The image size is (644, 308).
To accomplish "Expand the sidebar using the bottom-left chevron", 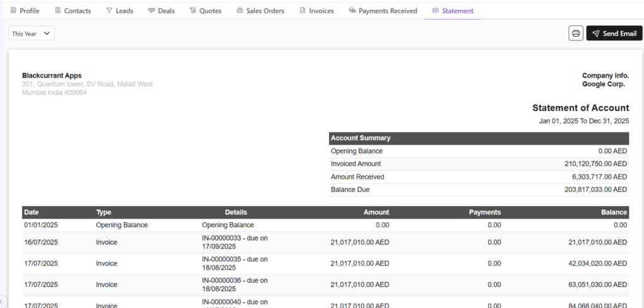I will pyautogui.click(x=3, y=303).
